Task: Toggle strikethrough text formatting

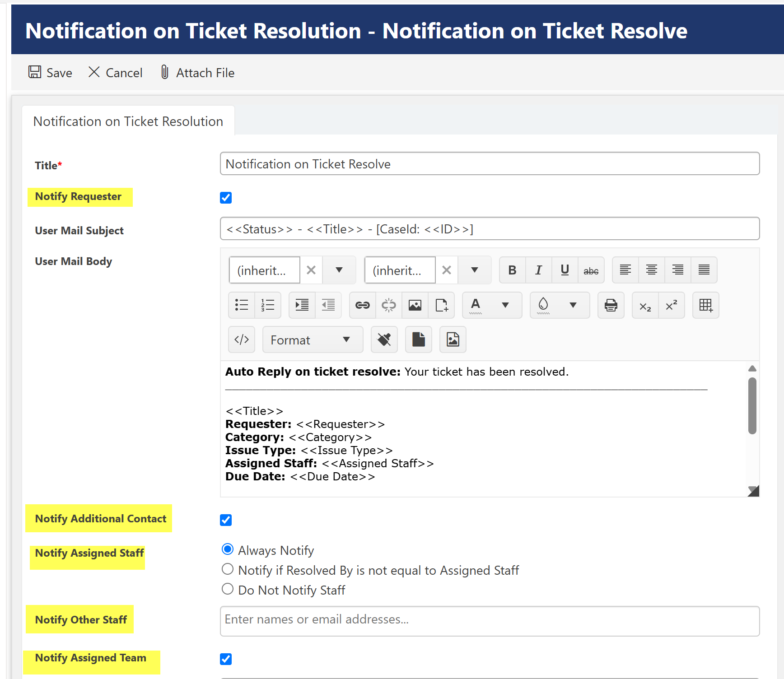Action: pyautogui.click(x=591, y=270)
